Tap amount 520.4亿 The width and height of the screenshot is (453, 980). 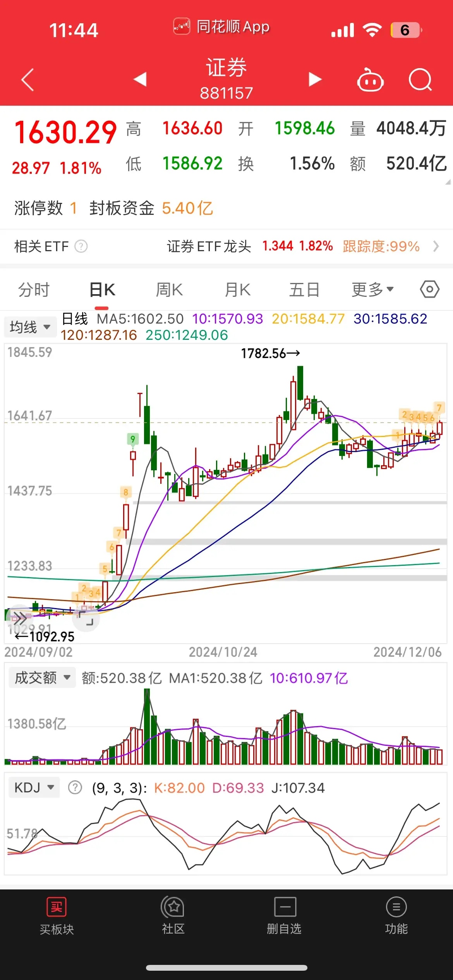pyautogui.click(x=417, y=163)
